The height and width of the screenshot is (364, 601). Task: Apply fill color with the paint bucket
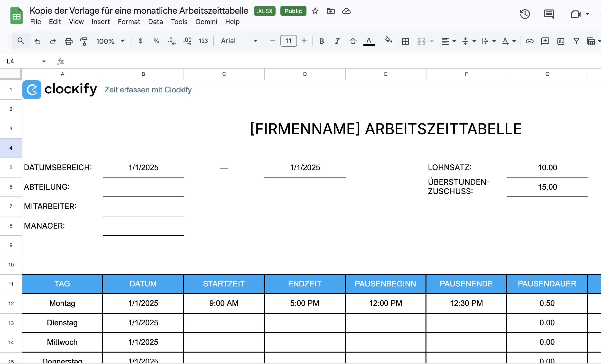click(x=388, y=41)
